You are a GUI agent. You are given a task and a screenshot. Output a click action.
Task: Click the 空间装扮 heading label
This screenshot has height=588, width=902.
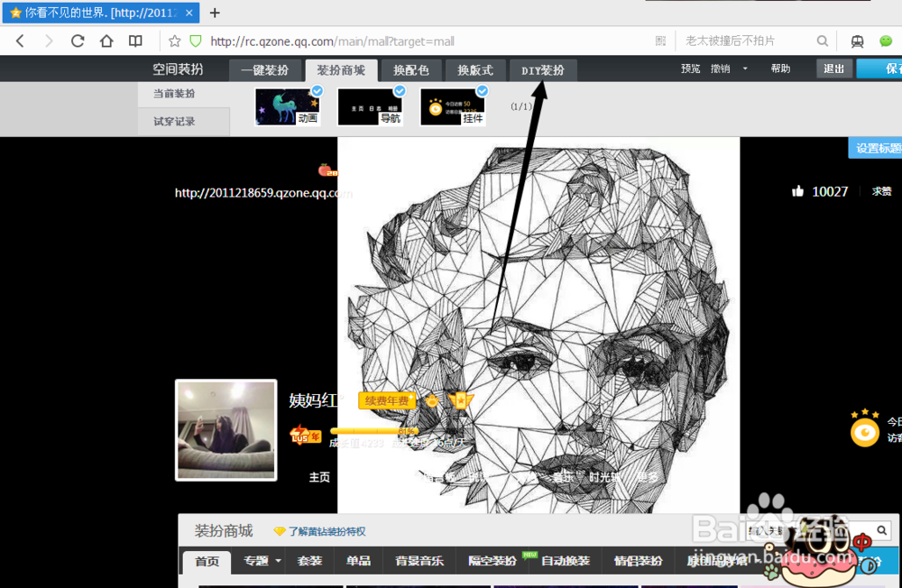[178, 69]
